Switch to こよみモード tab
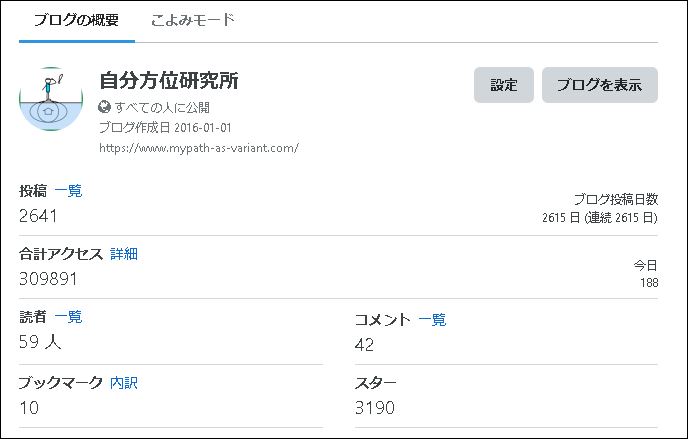This screenshot has width=688, height=439. tap(193, 20)
